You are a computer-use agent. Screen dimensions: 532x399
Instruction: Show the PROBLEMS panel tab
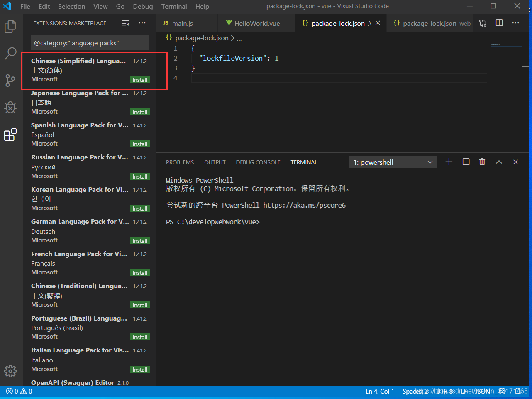tap(180, 162)
